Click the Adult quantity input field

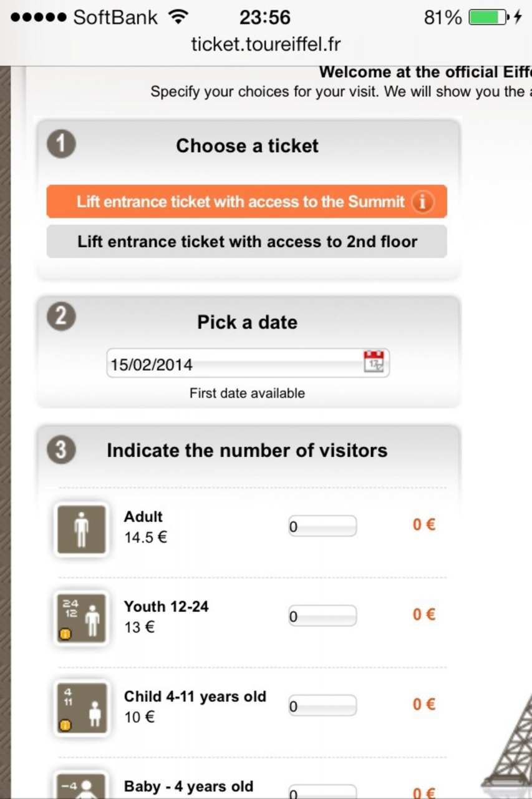click(x=322, y=526)
